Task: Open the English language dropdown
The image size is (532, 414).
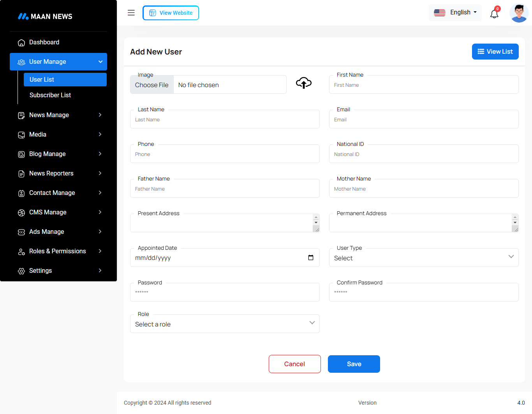Action: [455, 12]
